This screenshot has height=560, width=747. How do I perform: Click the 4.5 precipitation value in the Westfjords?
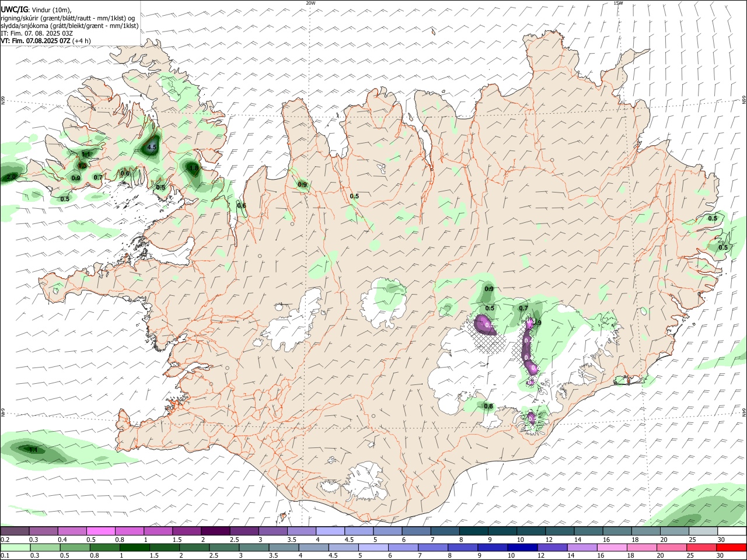click(x=152, y=148)
